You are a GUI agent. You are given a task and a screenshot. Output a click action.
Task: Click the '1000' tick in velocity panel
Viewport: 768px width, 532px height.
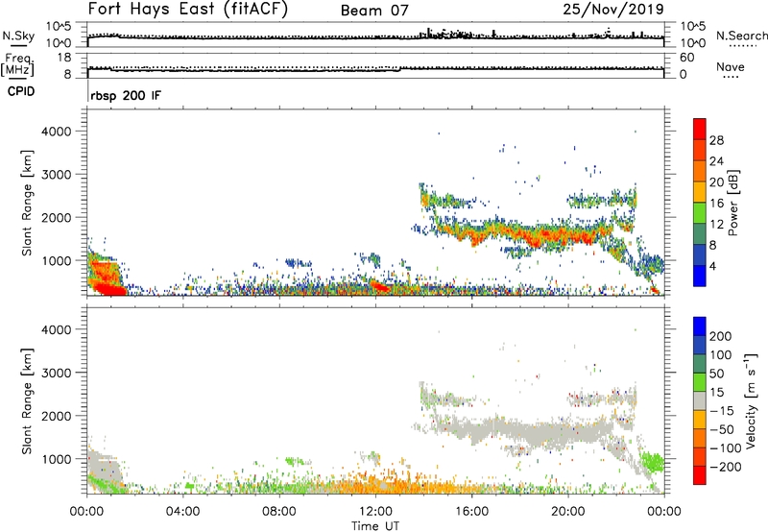pos(57,459)
